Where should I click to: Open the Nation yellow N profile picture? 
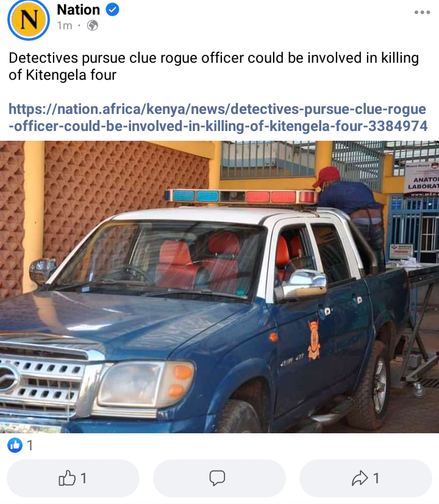click(x=29, y=20)
